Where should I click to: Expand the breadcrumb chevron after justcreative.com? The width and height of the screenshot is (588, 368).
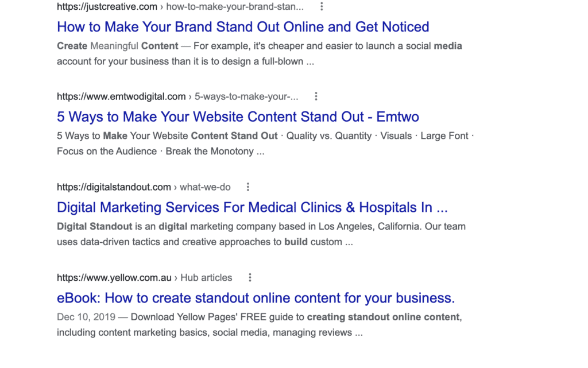162,6
